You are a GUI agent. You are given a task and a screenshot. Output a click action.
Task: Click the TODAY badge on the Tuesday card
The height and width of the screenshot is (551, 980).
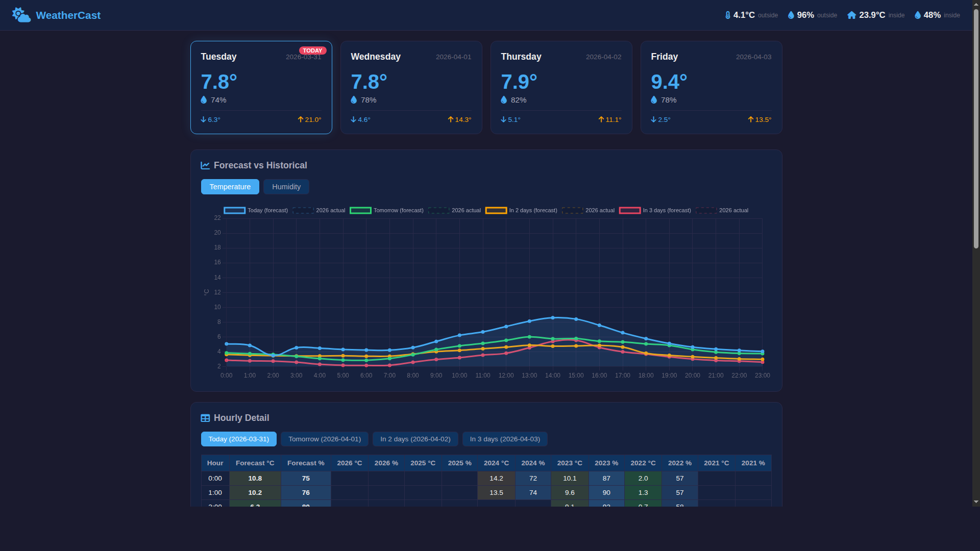click(x=313, y=51)
